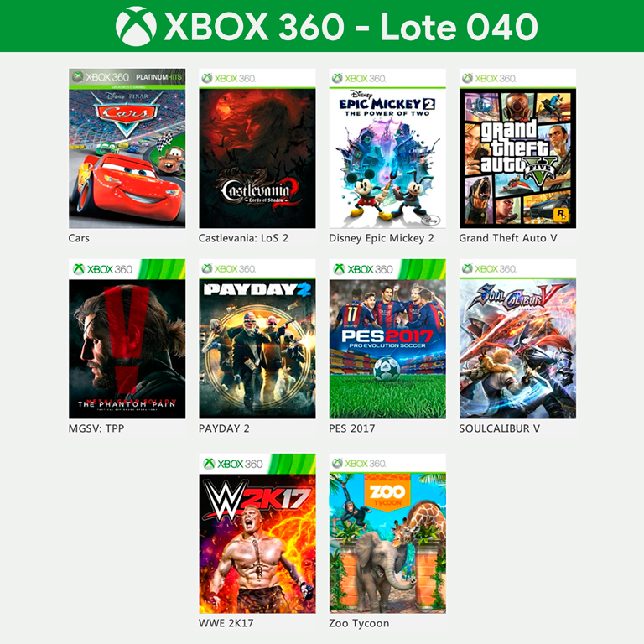
Task: Click the "XBOX 360 - Lote 040" header title
Action: [x=351, y=26]
